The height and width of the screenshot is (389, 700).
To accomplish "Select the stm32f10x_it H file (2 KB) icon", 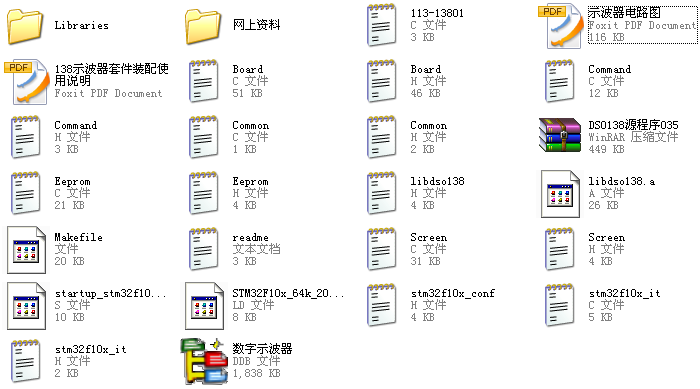I will (x=25, y=361).
